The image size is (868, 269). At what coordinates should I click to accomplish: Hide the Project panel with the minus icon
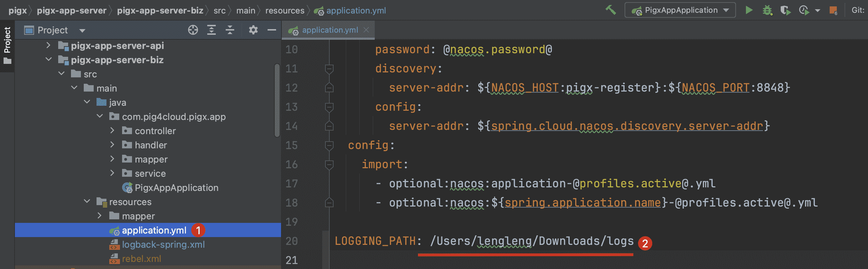click(272, 30)
